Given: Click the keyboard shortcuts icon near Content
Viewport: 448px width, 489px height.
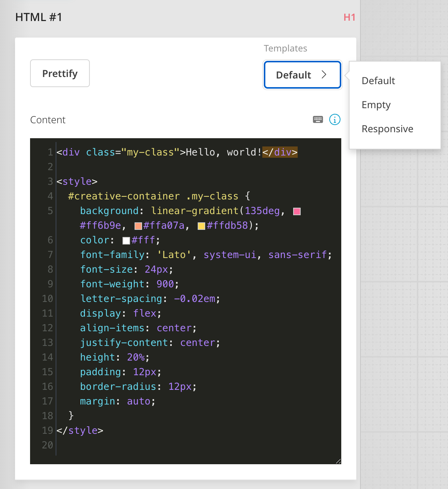Looking at the screenshot, I should coord(318,119).
